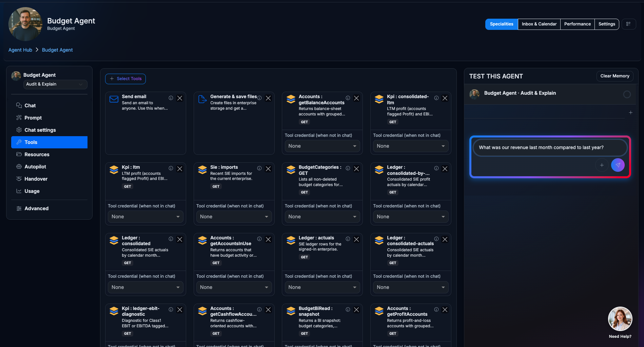
Task: Click the GET badge on Sie : imports
Action: click(x=216, y=186)
